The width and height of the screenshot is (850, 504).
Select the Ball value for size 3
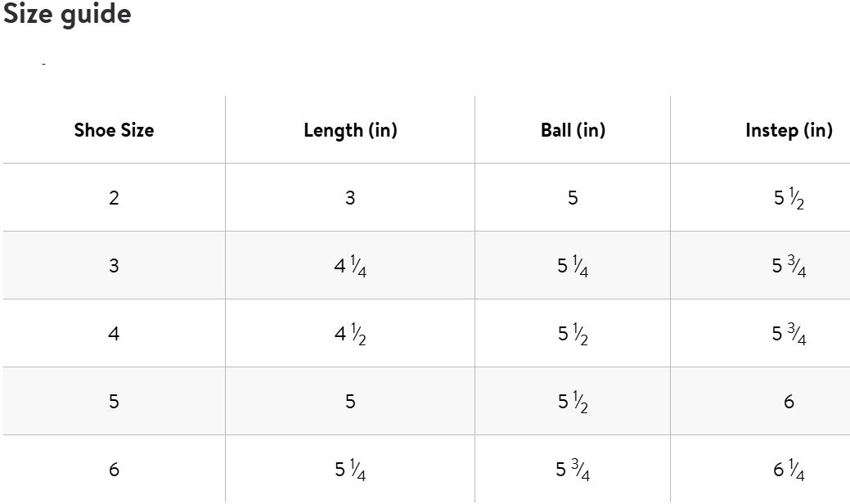(573, 266)
